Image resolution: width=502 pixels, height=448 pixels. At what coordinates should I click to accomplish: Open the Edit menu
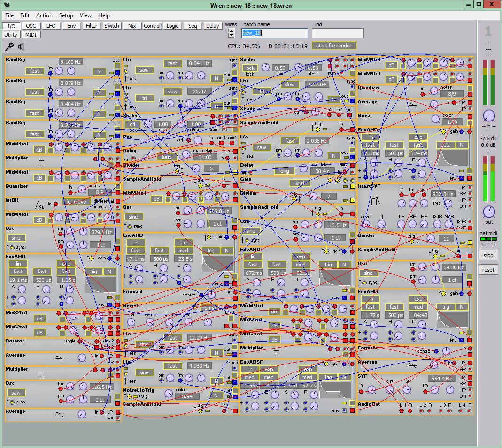[x=24, y=15]
